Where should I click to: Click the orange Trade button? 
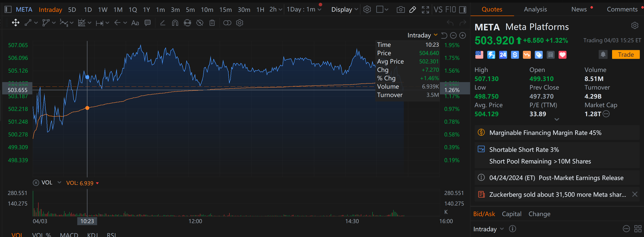tap(626, 55)
